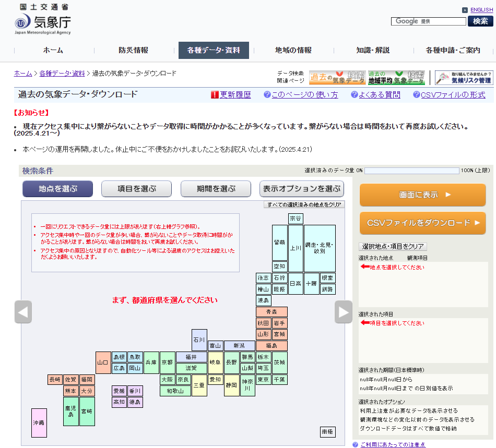Open the 過去の地域平均気象データ検索 banner
This screenshot has height=448, width=496.
click(x=396, y=77)
